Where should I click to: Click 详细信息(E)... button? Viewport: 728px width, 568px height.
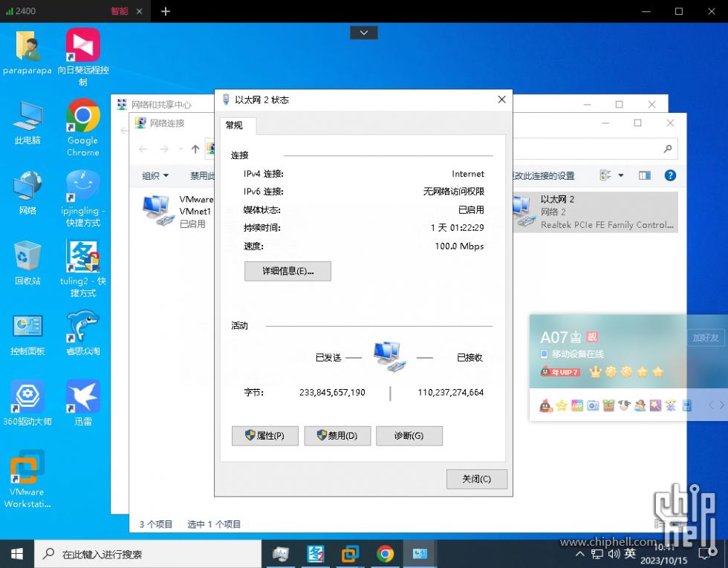288,271
